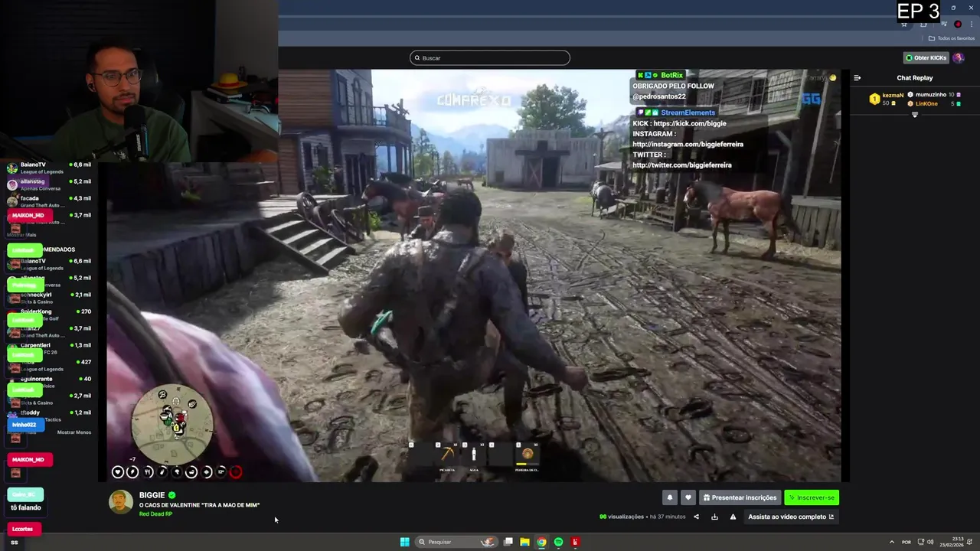
Task: Open Todos os favoritos bookmarks folder
Action: [x=951, y=38]
